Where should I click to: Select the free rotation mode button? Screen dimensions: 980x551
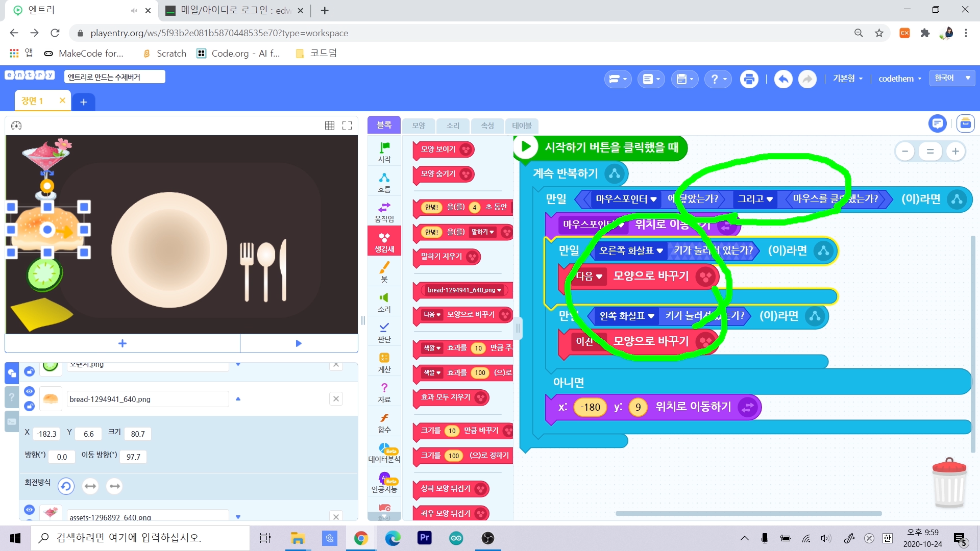click(66, 486)
